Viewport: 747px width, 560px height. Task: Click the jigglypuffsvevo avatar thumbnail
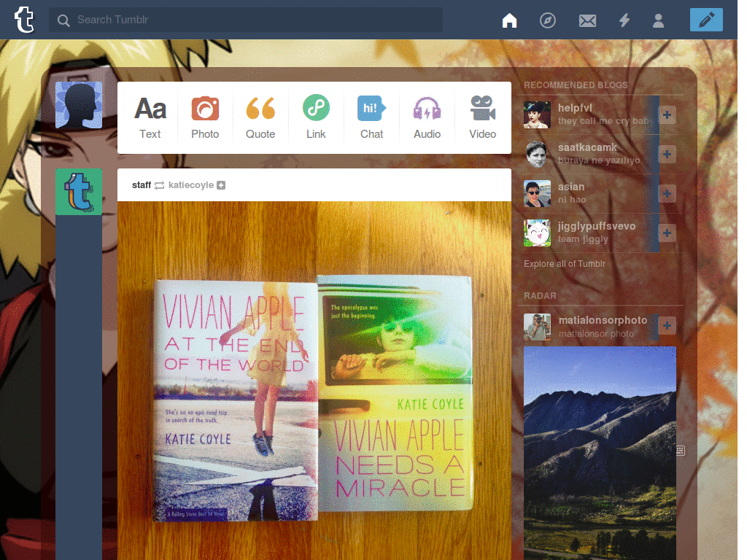tap(537, 233)
